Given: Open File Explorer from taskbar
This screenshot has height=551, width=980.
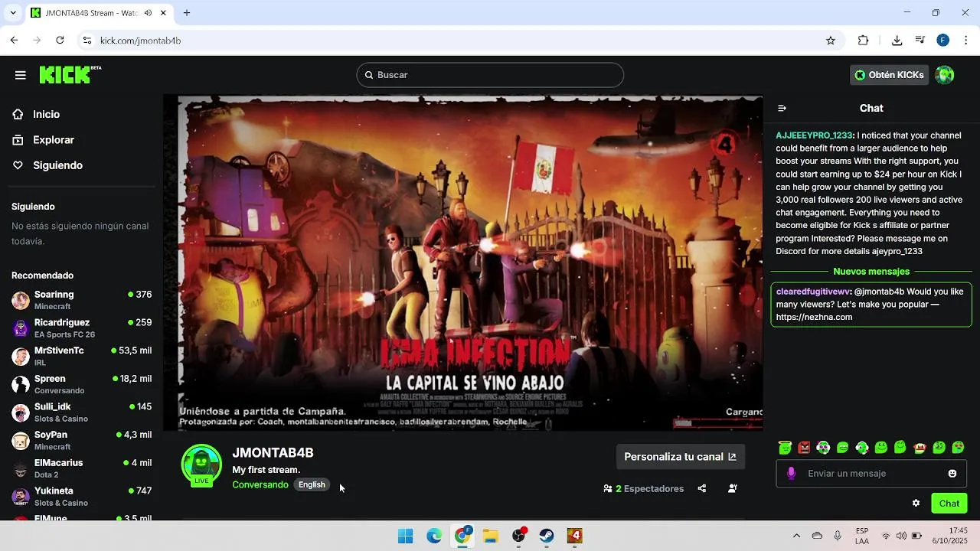Looking at the screenshot, I should pos(490,536).
